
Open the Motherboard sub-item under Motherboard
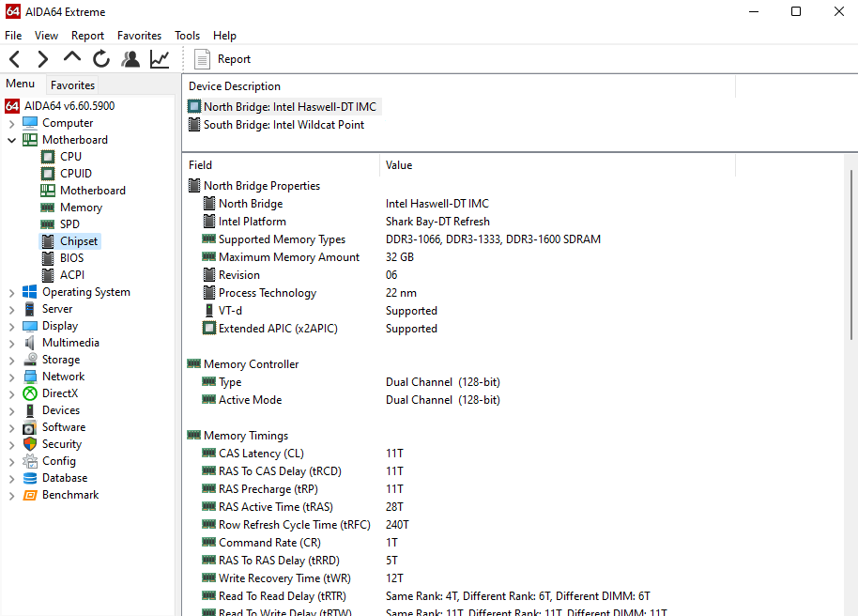(x=93, y=191)
